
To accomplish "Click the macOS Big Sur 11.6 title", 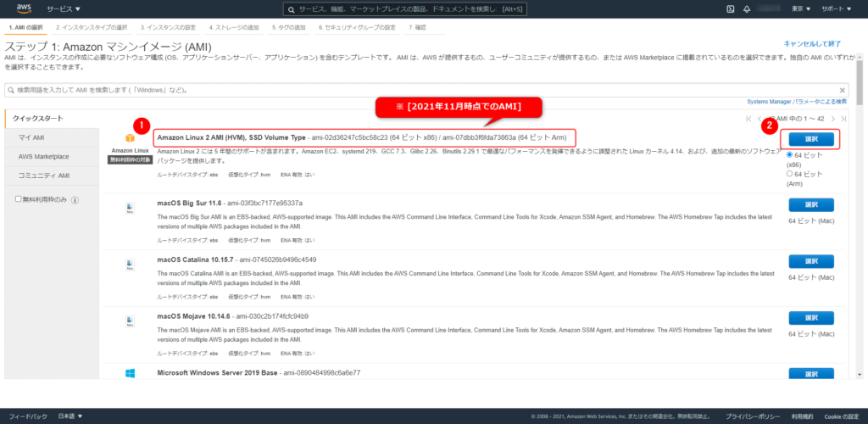I will 189,204.
